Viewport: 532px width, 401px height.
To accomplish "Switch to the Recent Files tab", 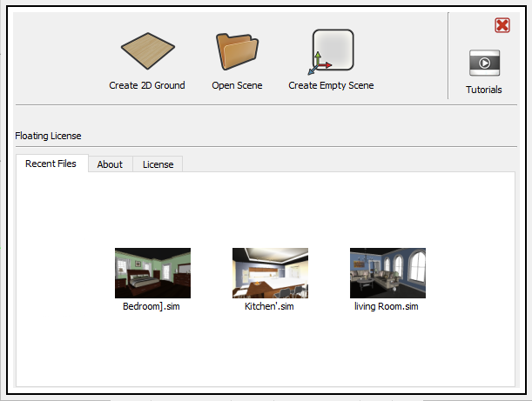I will [52, 164].
